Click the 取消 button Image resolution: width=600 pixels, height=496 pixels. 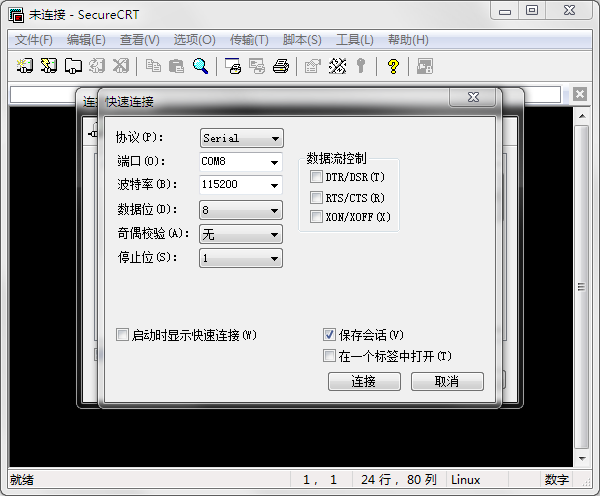pos(447,382)
